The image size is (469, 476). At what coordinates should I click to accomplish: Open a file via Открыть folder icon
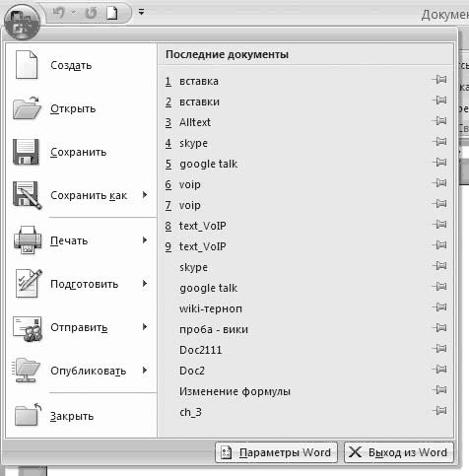pos(27,108)
